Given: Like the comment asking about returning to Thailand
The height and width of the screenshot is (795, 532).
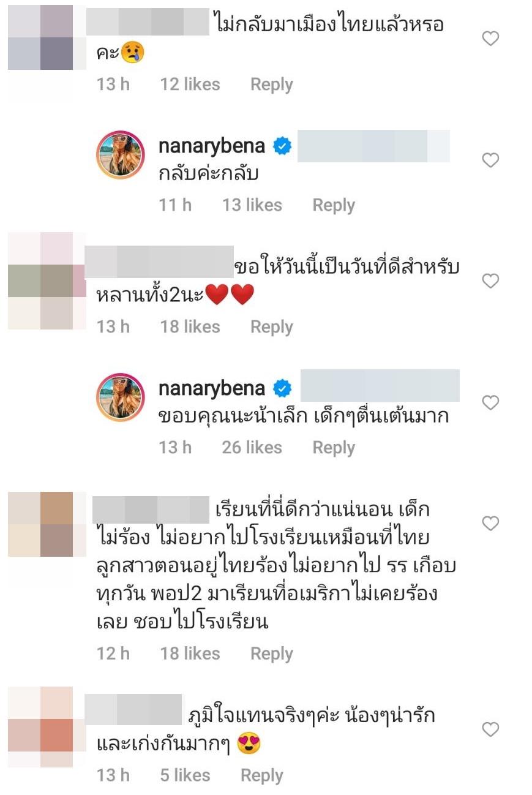Looking at the screenshot, I should click(x=490, y=39).
